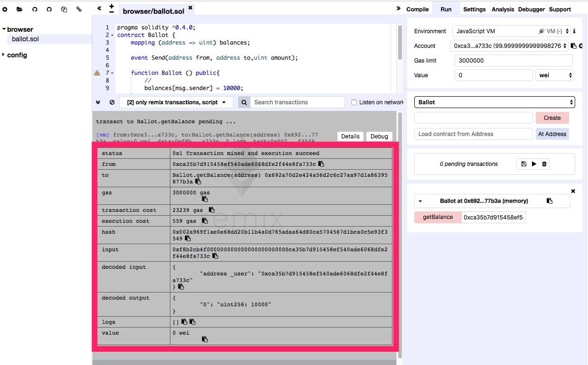The height and width of the screenshot is (365, 588).
Task: Open the Support tab
Action: point(560,9)
